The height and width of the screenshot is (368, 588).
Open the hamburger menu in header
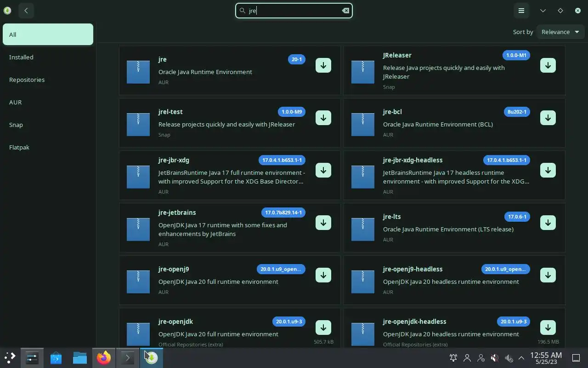(x=521, y=11)
